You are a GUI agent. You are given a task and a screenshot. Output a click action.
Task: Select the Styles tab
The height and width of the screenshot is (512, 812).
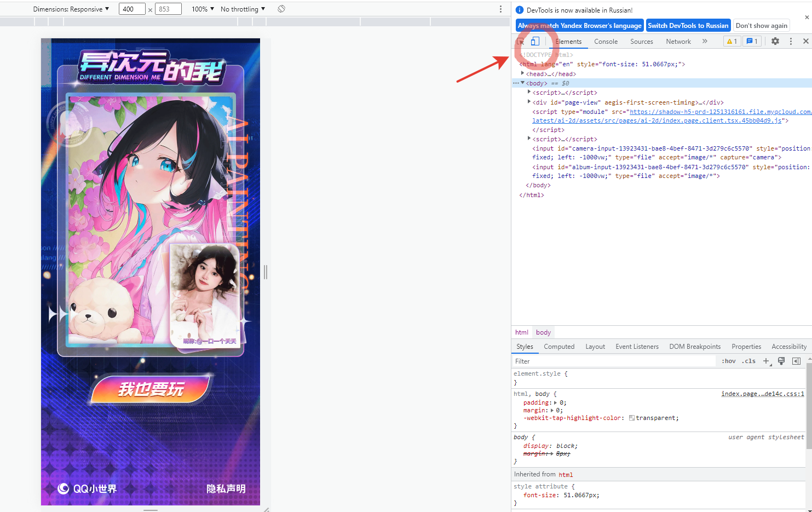tap(525, 346)
